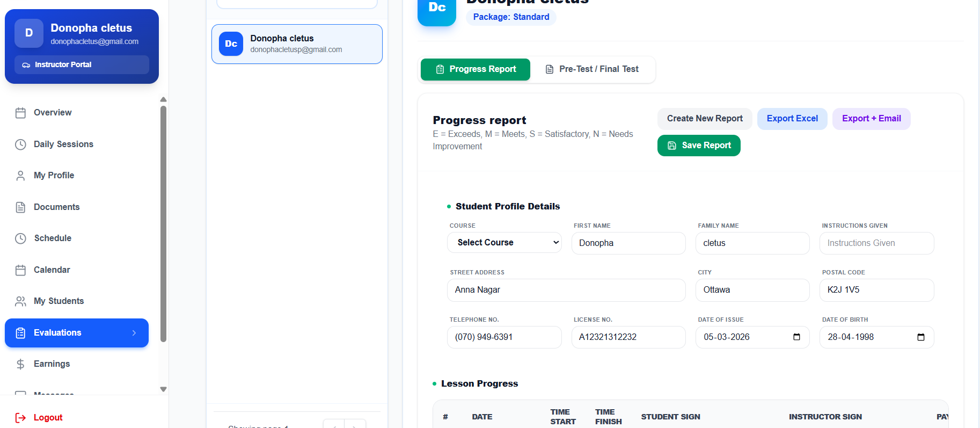The height and width of the screenshot is (428, 980).
Task: Expand the Evaluations chevron arrow
Action: coord(134,333)
